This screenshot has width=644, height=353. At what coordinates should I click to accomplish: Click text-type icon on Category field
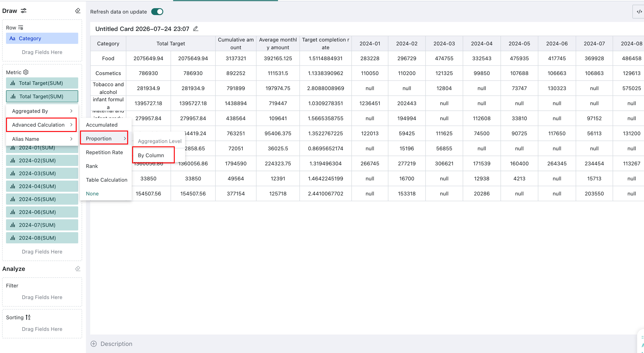(12, 38)
